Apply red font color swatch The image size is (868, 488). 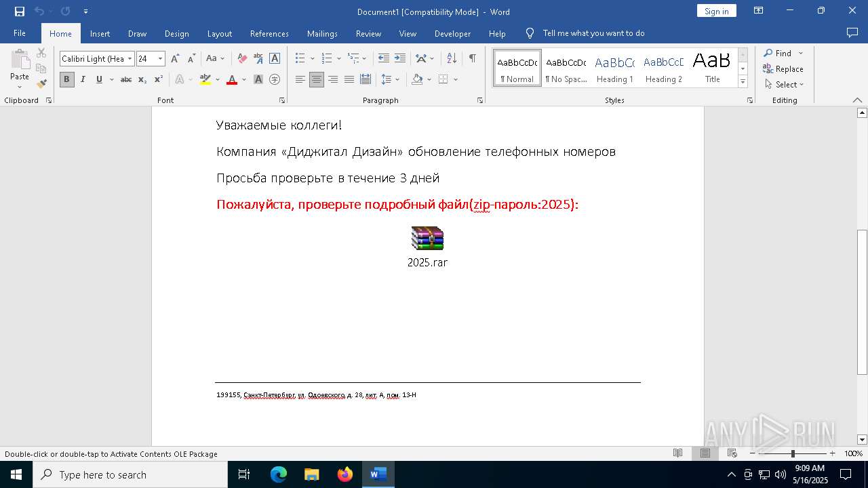click(x=232, y=79)
